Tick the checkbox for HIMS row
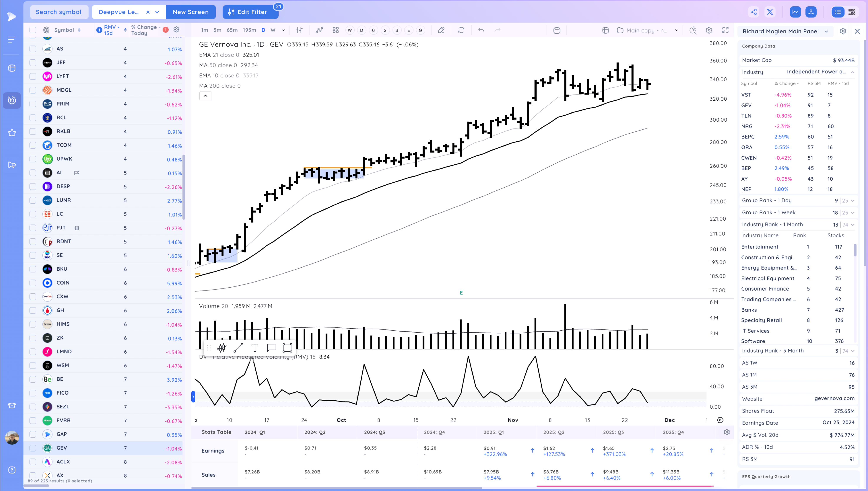 click(33, 324)
